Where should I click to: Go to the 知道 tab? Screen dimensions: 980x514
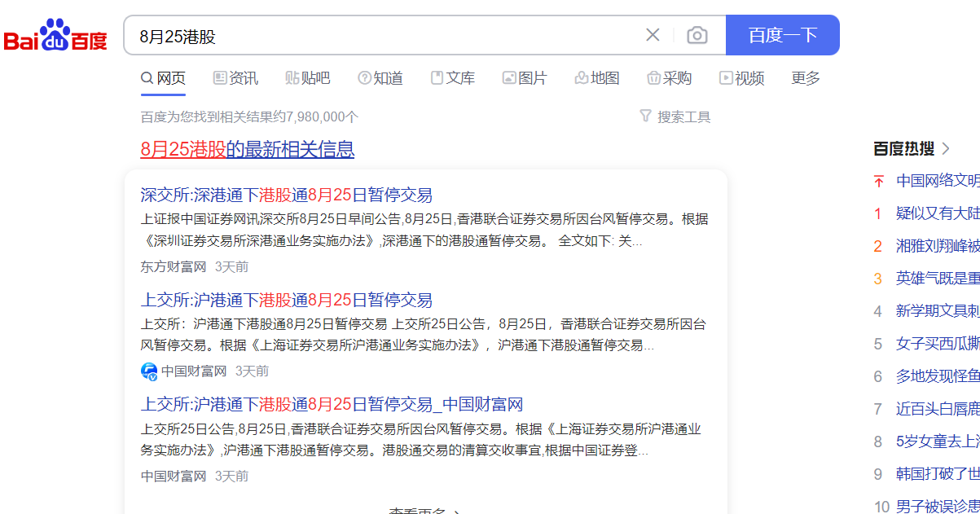tap(380, 78)
